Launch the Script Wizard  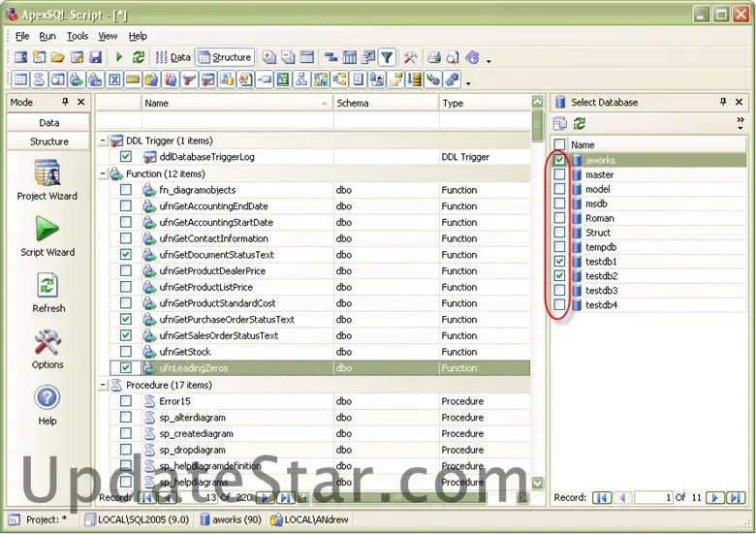[47, 236]
